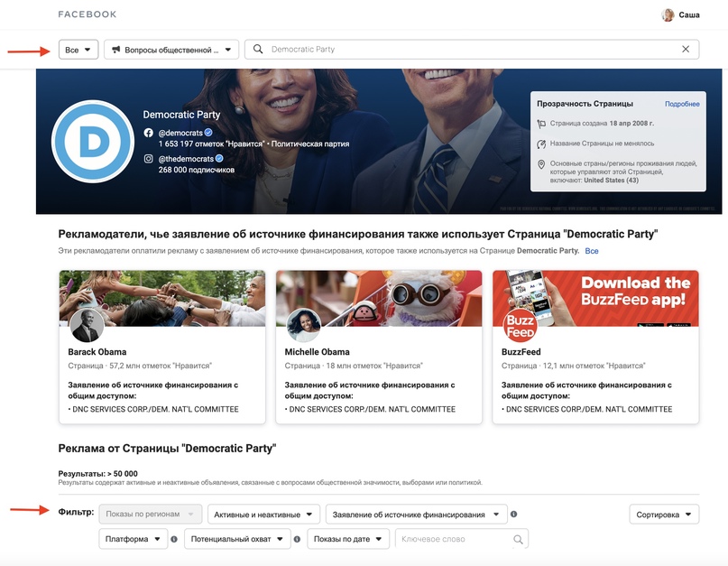The image size is (728, 566).
Task: Click '268 000 подписчиков' text
Action: tap(197, 170)
